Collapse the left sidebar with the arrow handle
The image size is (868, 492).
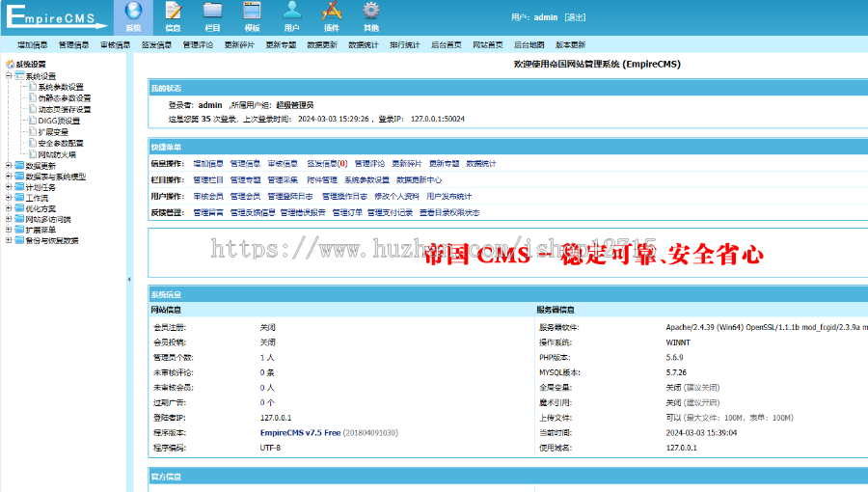point(129,280)
